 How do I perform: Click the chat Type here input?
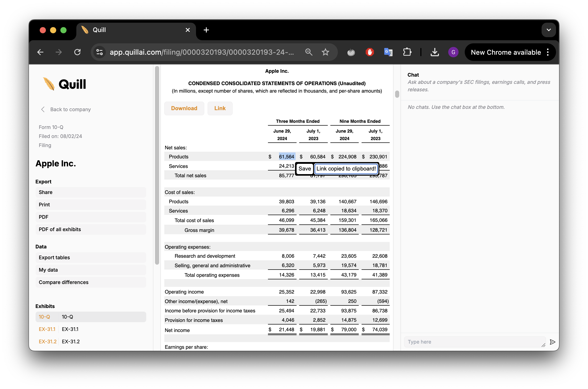pos(475,342)
